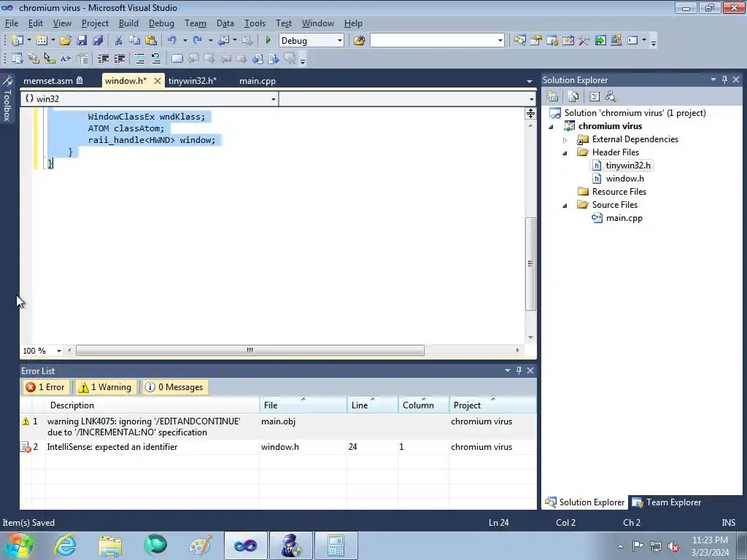The width and height of the screenshot is (747, 560).
Task: Undo the last edit with the toolbar arrow
Action: 172,41
